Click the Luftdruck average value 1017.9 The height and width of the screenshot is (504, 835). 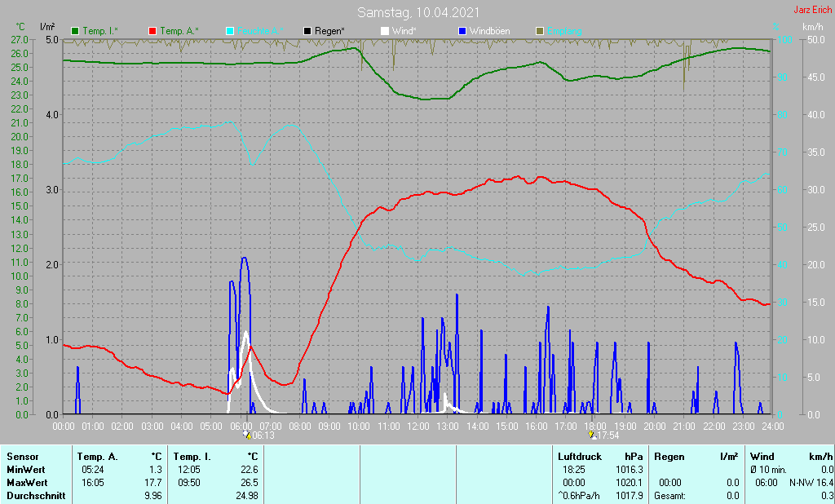point(629,496)
